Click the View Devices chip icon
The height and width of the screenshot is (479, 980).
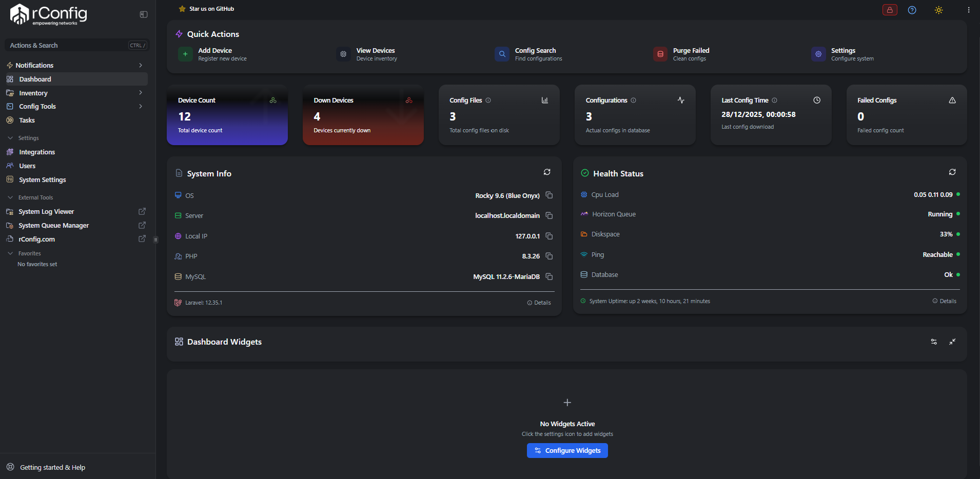(343, 54)
